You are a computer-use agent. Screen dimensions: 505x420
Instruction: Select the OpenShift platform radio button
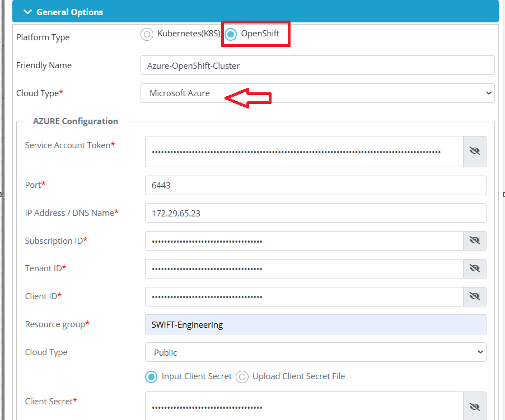pyautogui.click(x=231, y=35)
